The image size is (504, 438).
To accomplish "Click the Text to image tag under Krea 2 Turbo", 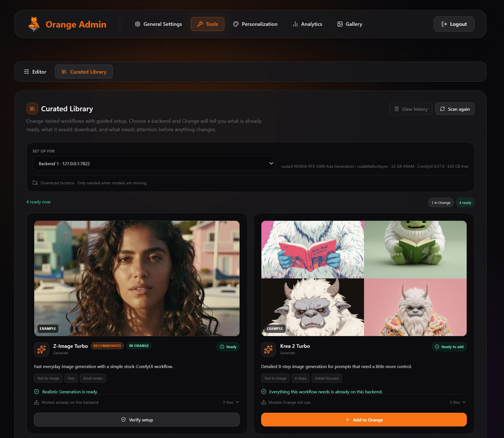I will (275, 378).
